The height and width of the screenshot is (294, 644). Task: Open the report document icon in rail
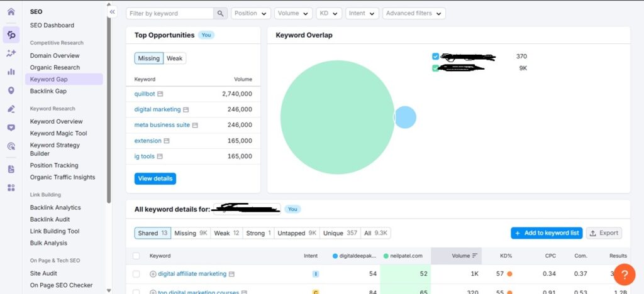click(x=11, y=169)
